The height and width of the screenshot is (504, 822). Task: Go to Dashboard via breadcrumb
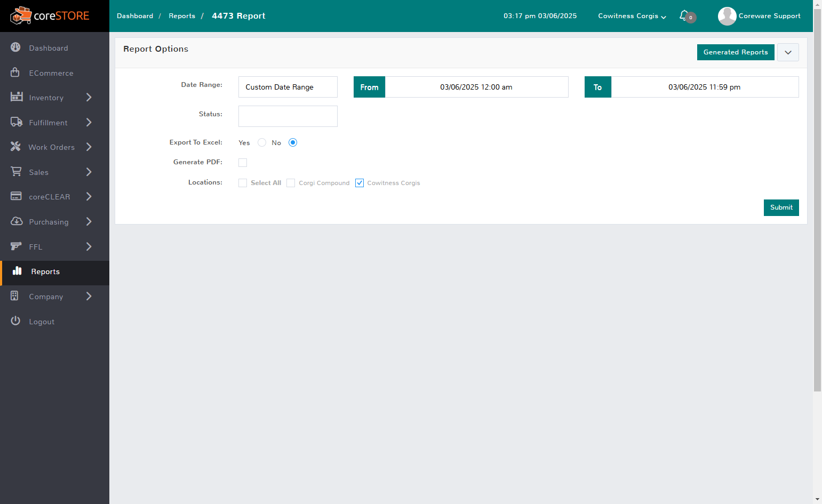pyautogui.click(x=135, y=16)
